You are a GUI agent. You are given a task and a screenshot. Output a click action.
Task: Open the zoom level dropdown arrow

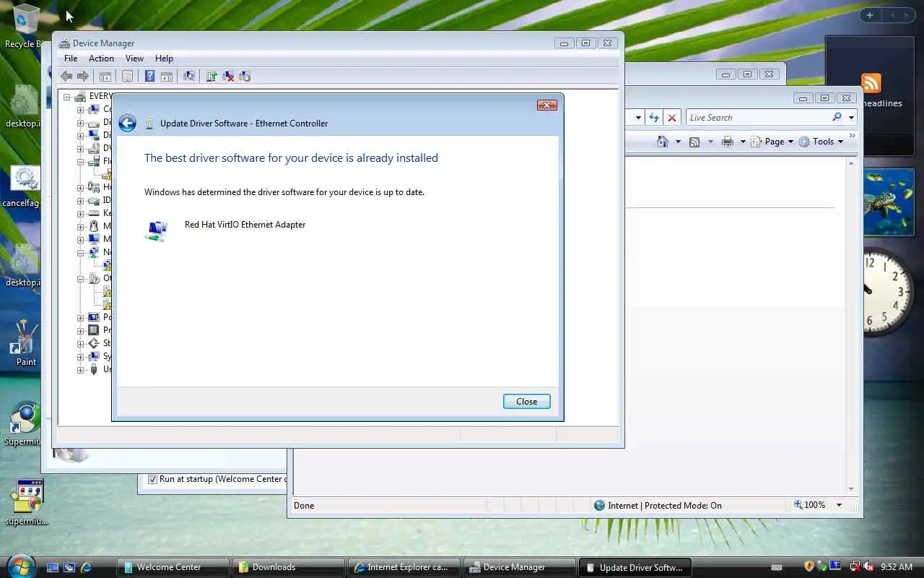click(839, 505)
